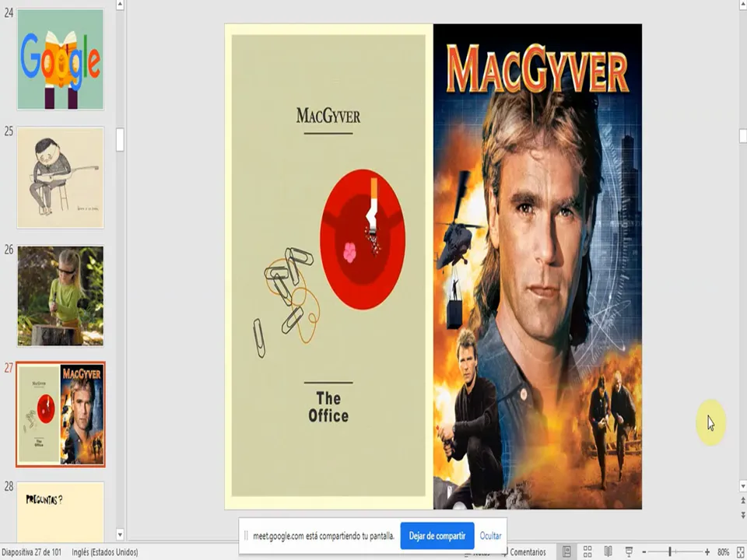Grab the sharing bar drag handle
Screen dimensions: 747x560
246,536
